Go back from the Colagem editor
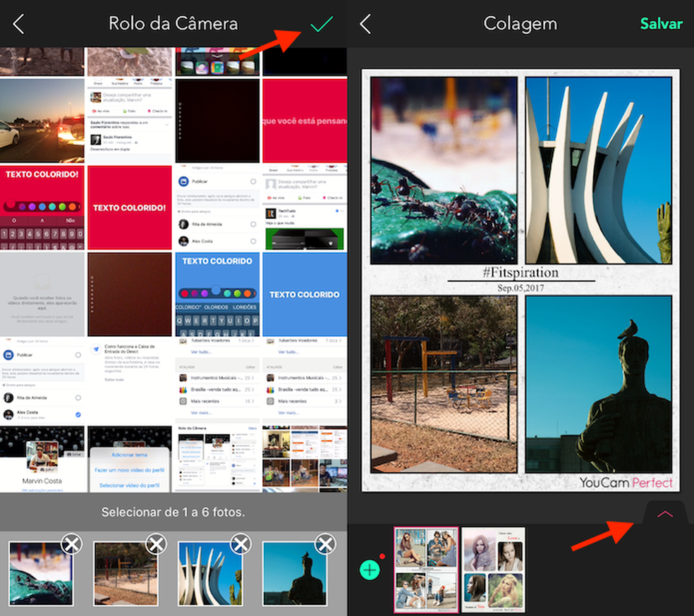The image size is (694, 616). (x=366, y=23)
